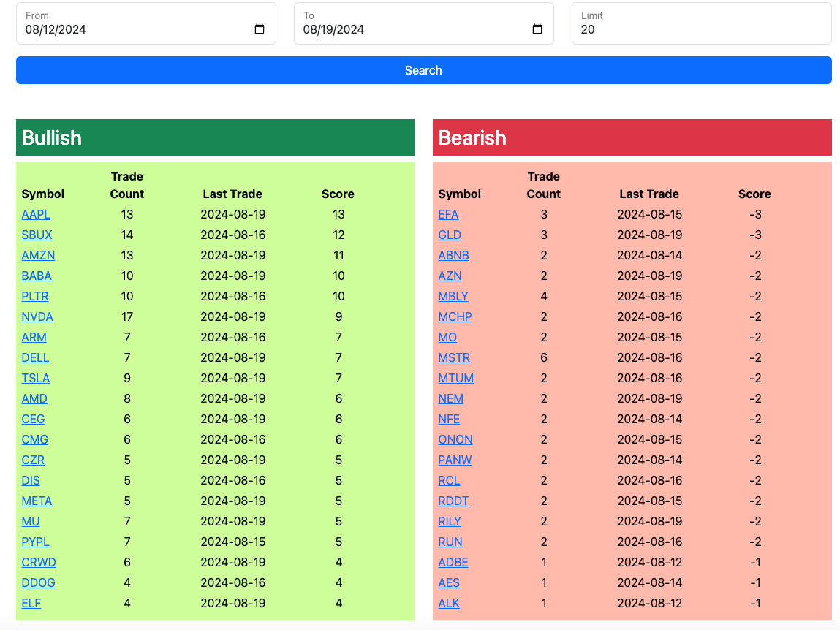
Task: Open the DIS symbol link
Action: [31, 480]
